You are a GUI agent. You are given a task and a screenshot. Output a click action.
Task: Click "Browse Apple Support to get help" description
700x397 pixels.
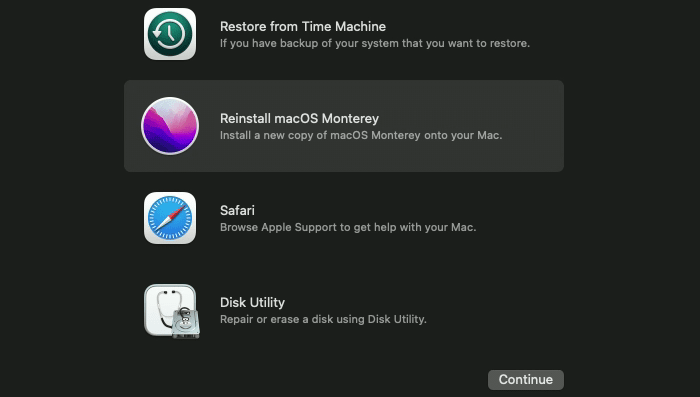coord(348,227)
